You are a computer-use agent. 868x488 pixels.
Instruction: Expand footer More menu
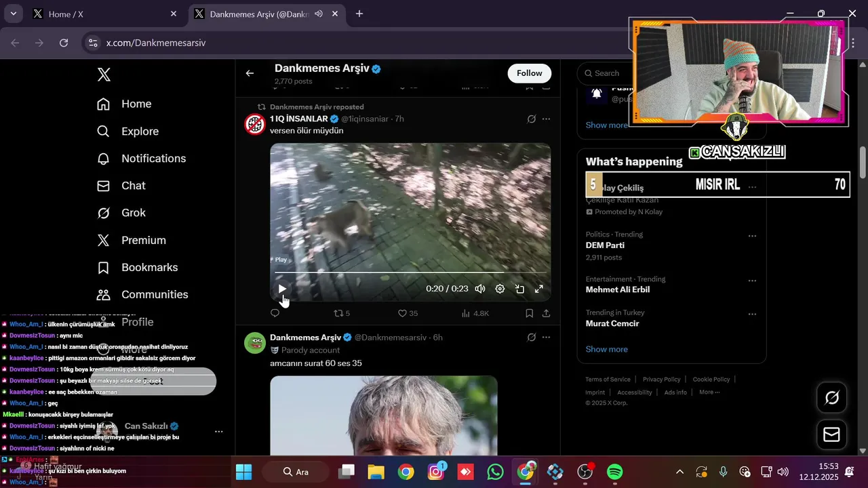pos(709,392)
